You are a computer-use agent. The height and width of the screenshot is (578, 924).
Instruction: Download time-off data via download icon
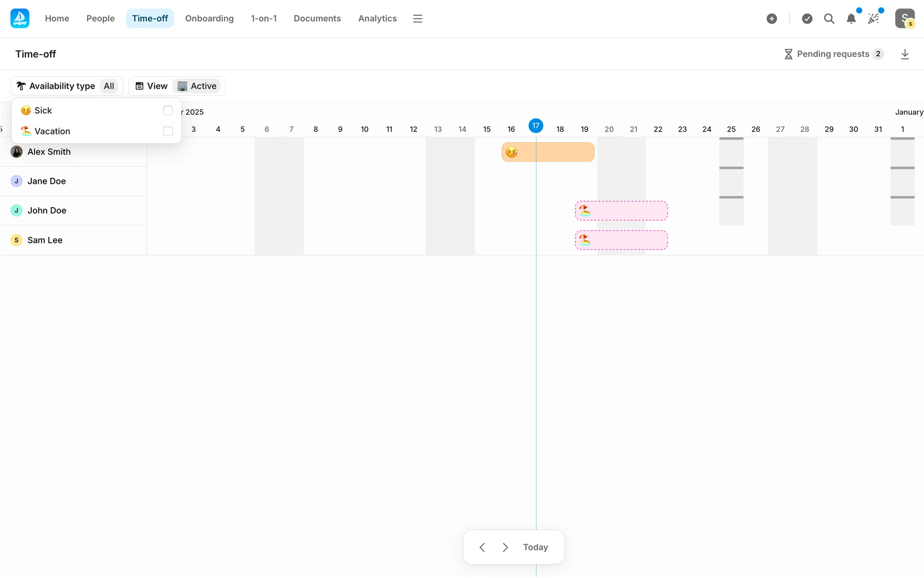(x=905, y=54)
